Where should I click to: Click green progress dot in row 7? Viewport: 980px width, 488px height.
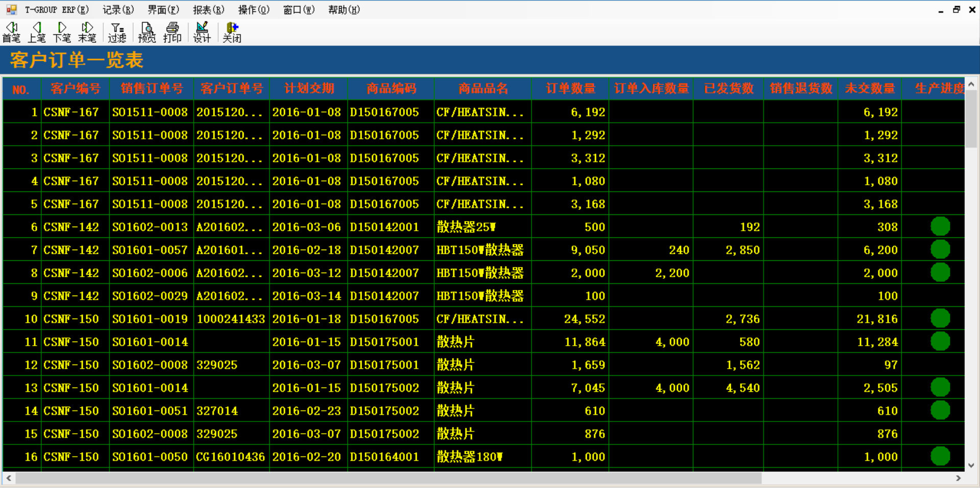[x=940, y=249]
